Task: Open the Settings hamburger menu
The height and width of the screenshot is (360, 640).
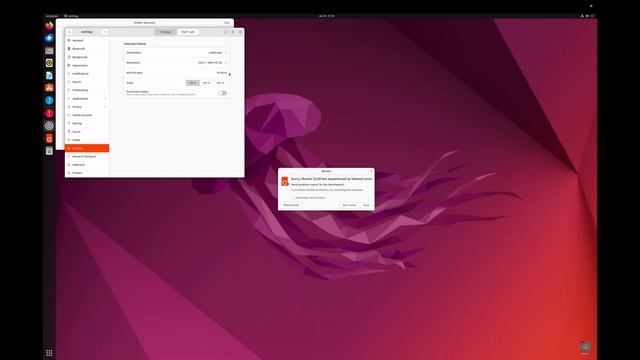Action: [104, 32]
